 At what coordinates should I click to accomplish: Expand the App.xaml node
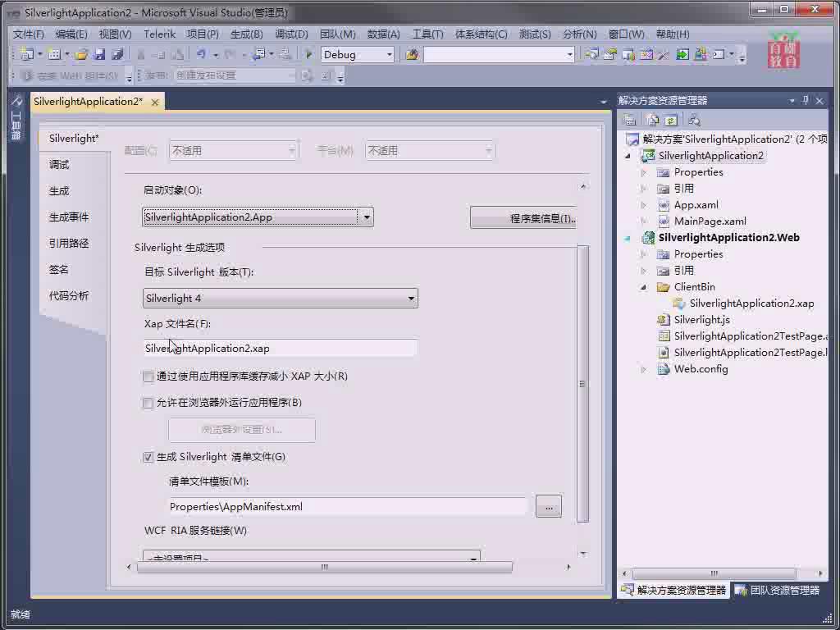click(x=644, y=205)
